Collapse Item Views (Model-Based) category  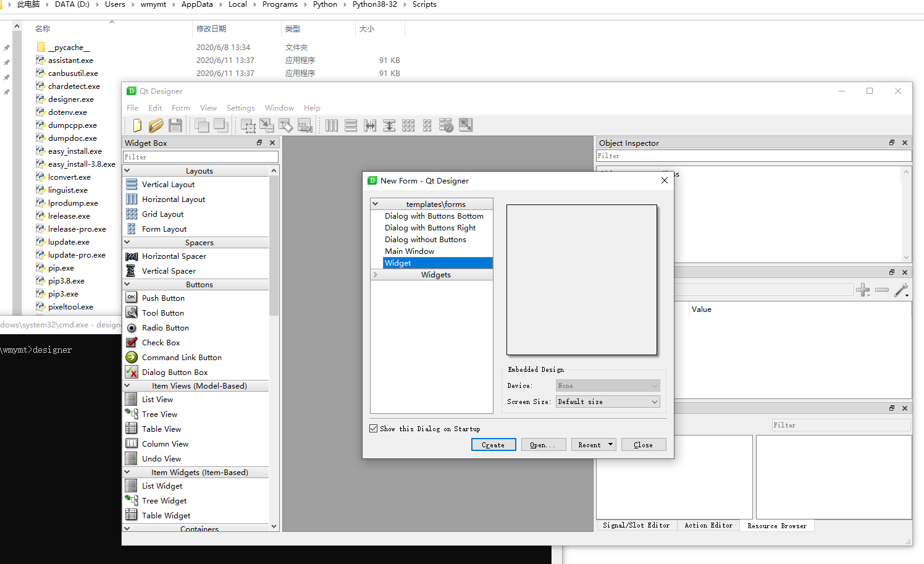coord(127,385)
